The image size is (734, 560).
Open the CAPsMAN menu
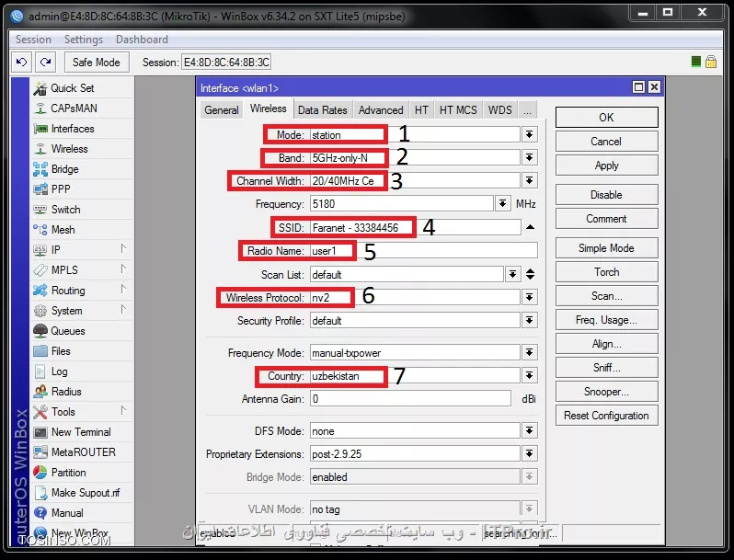point(82,109)
